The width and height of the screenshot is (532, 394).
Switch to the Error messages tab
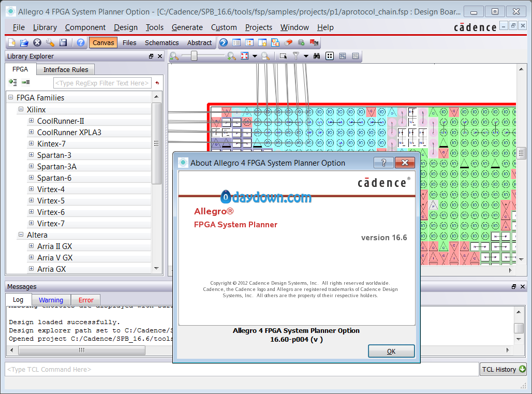86,300
